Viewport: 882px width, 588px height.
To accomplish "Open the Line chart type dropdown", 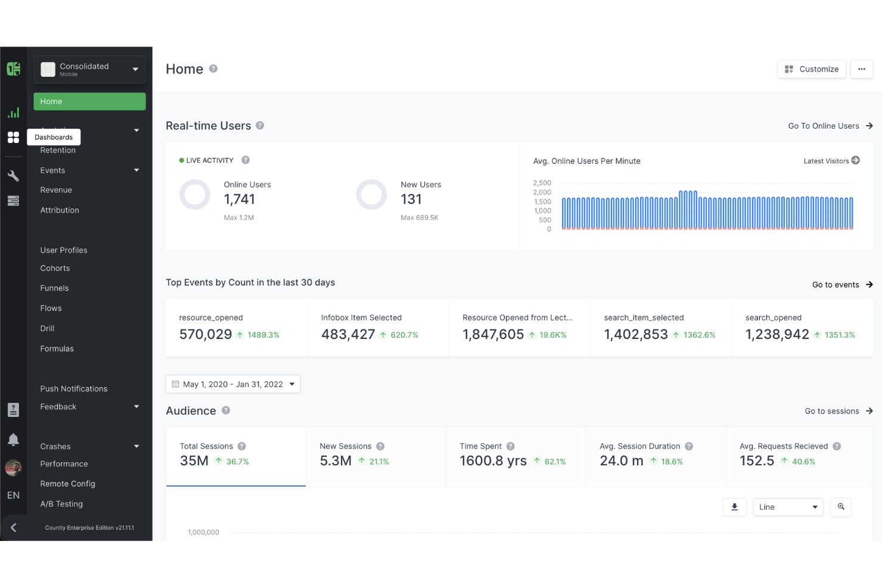I will (788, 507).
